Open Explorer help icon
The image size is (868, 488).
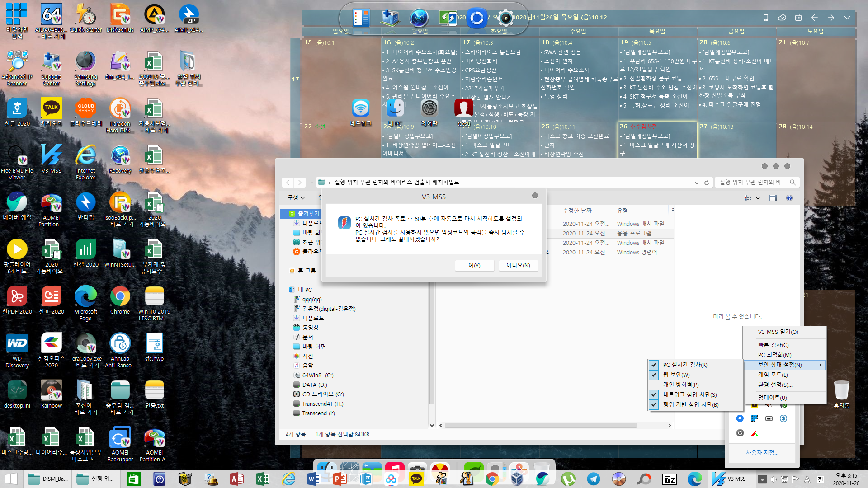789,198
